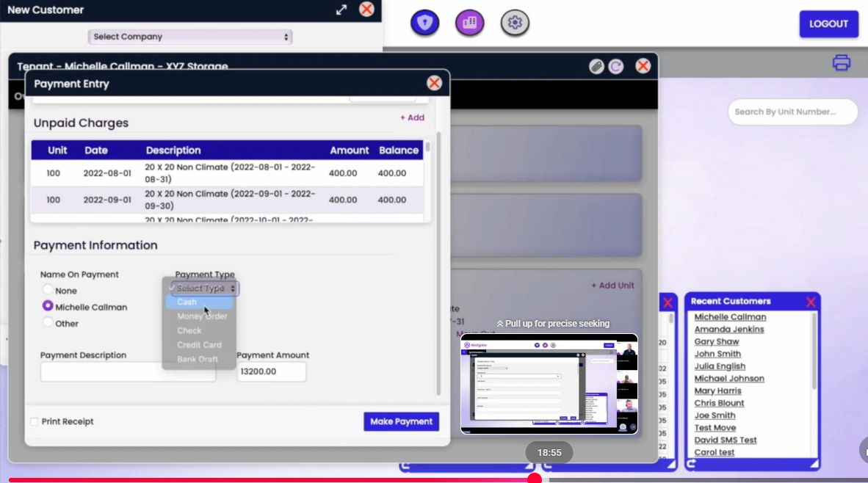The width and height of the screenshot is (868, 483).
Task: Click the red video progress scrubber handle
Action: click(534, 479)
